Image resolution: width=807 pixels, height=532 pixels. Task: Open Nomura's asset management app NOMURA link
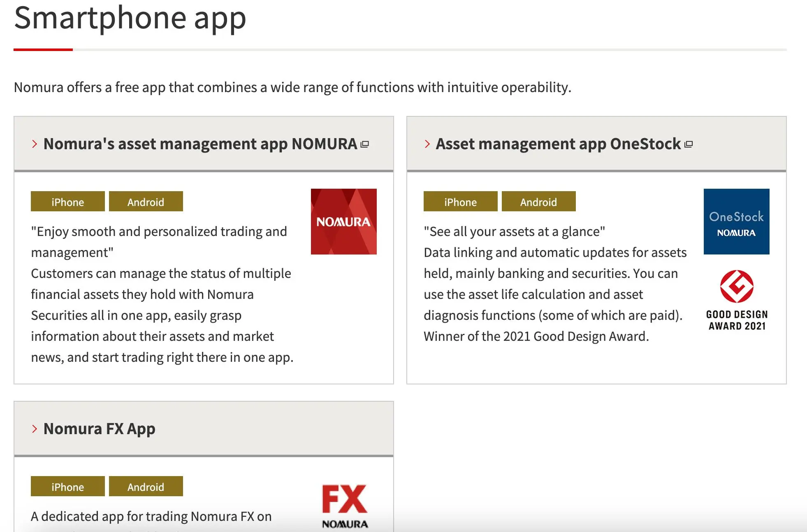point(200,144)
